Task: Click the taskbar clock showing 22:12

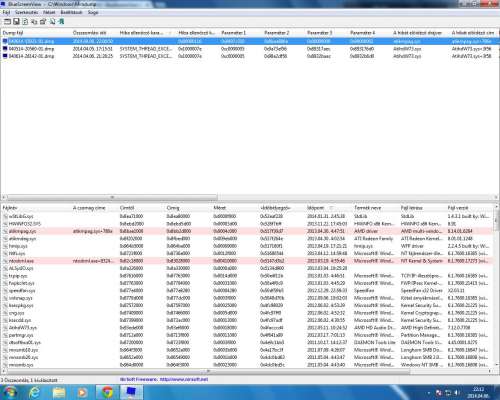Action: pyautogui.click(x=478, y=392)
